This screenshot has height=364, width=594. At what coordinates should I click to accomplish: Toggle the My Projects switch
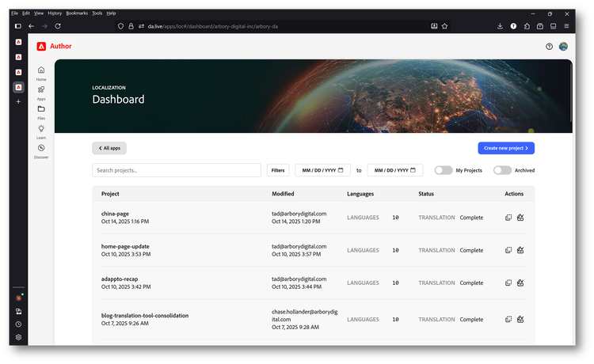[x=444, y=170]
